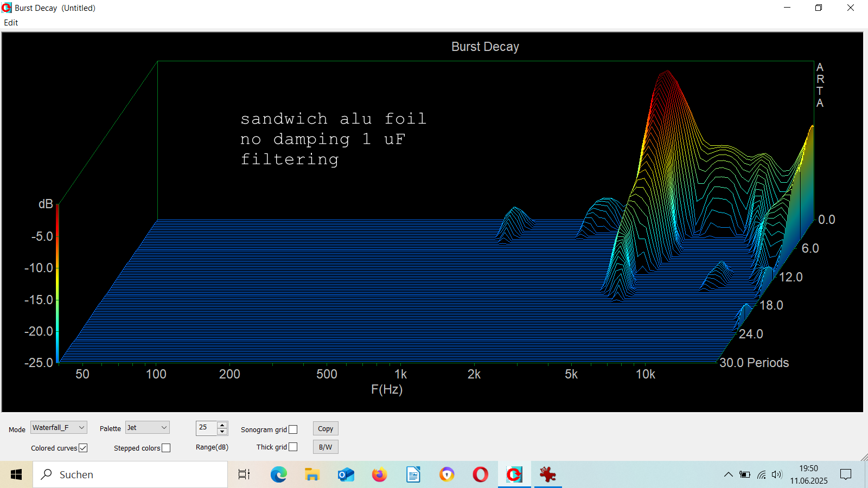Click the 30.0 Periods axis label
This screenshot has height=488, width=868.
coord(754,363)
